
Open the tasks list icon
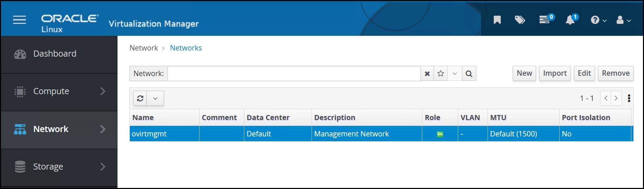546,19
